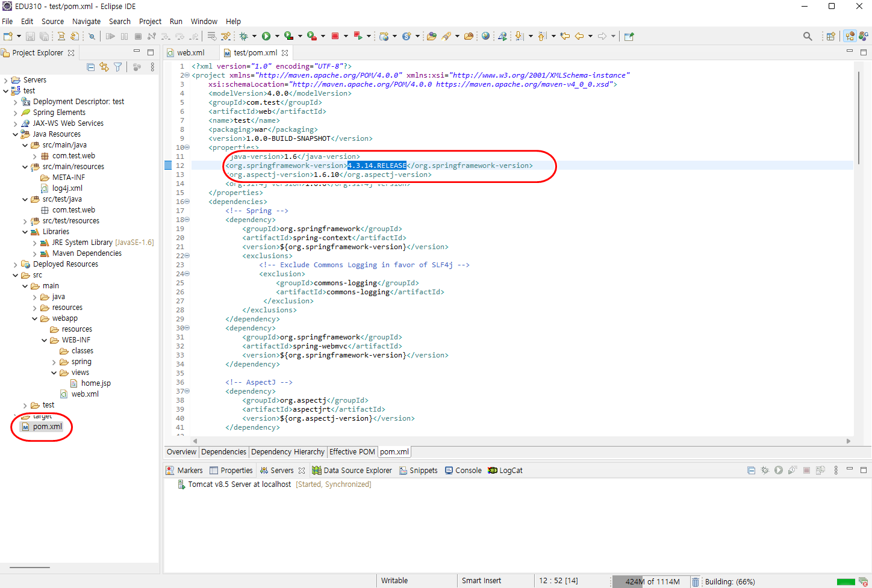Click the Previous Annotation up-arrow icon
The image size is (872, 588).
[542, 36]
